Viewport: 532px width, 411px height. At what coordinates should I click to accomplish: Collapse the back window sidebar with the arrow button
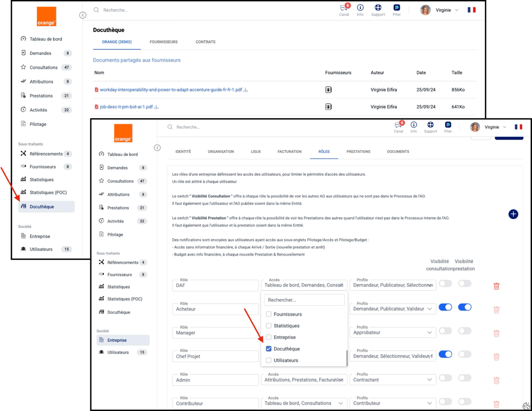pos(83,15)
